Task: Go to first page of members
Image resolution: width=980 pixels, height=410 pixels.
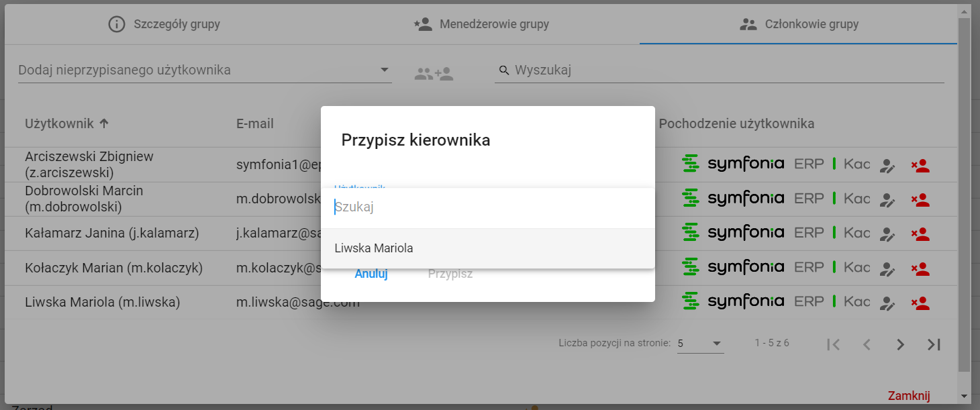Action: [x=834, y=344]
